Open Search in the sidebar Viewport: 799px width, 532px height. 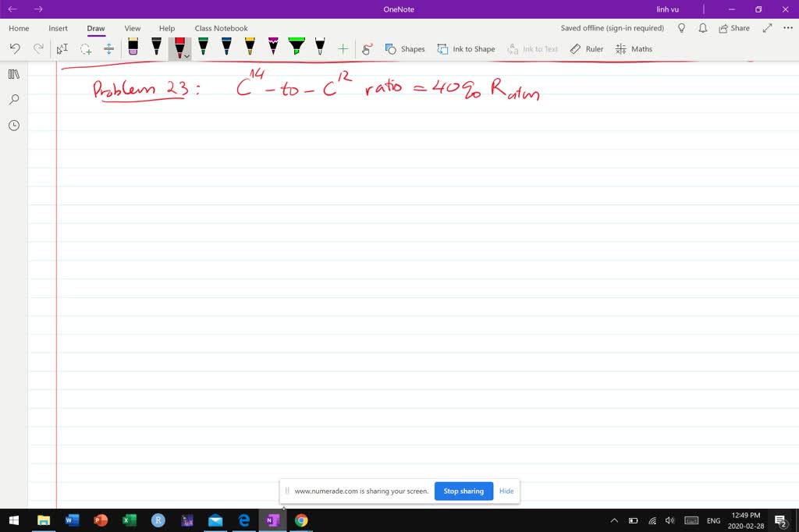(14, 99)
